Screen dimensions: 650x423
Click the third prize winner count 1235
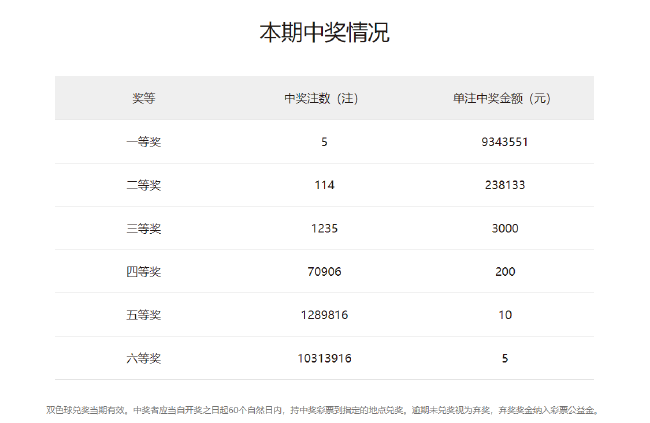coord(324,228)
